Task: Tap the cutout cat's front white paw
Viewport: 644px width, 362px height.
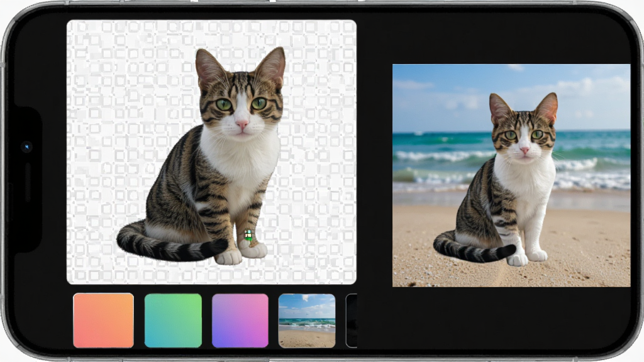Action: 253,249
